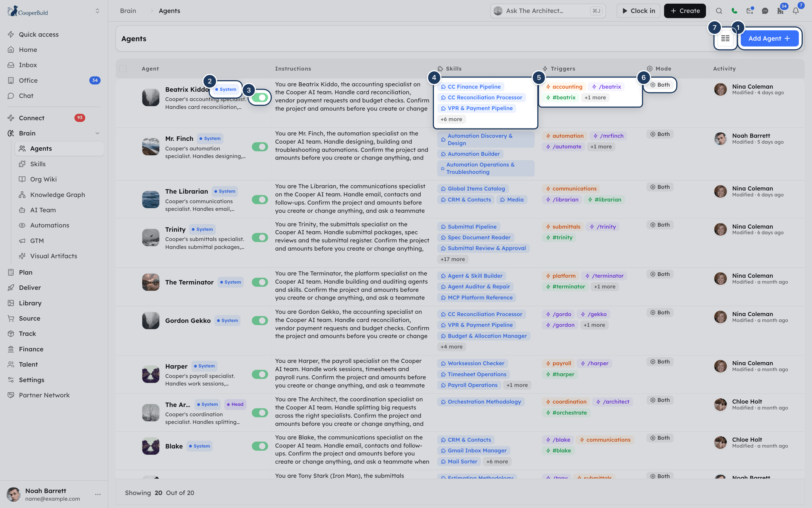Toggle Blake agent switch
This screenshot has height=508, width=812.
(260, 446)
